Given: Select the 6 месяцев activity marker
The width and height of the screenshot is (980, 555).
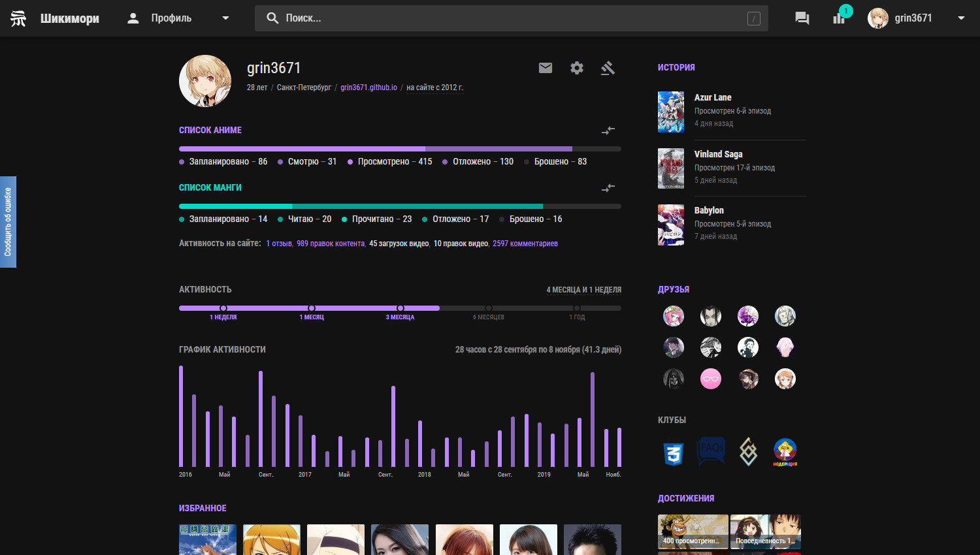Looking at the screenshot, I should point(489,308).
